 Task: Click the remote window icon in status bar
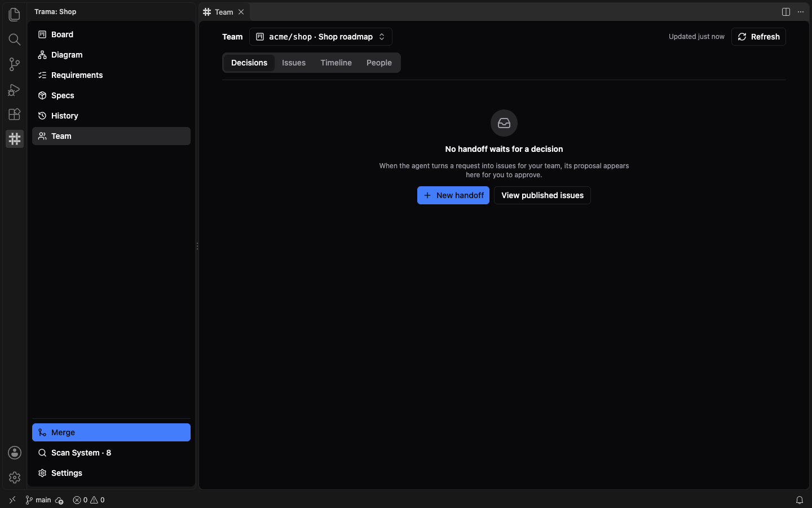12,500
